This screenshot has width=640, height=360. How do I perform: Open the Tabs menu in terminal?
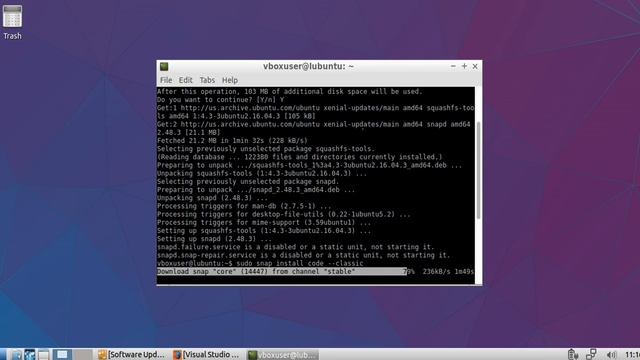coord(207,80)
